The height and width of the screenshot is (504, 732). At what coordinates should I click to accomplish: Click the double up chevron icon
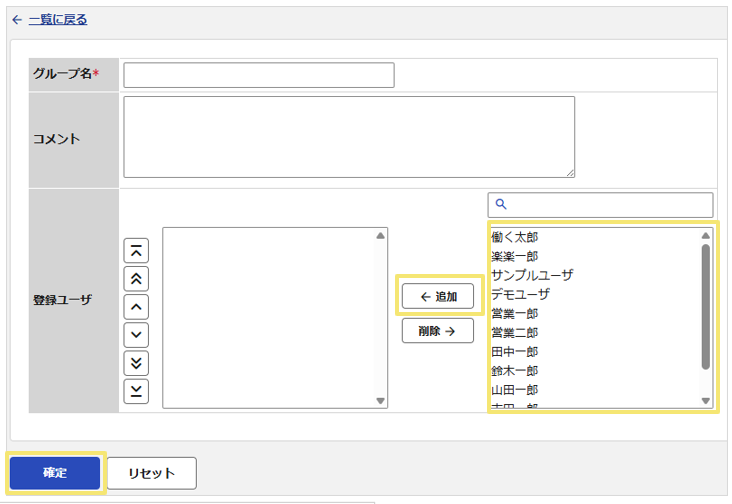pyautogui.click(x=136, y=279)
